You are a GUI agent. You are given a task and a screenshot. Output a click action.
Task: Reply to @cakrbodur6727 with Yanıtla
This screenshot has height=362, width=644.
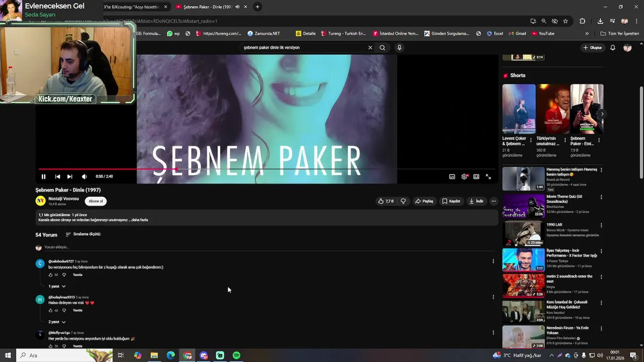77,275
